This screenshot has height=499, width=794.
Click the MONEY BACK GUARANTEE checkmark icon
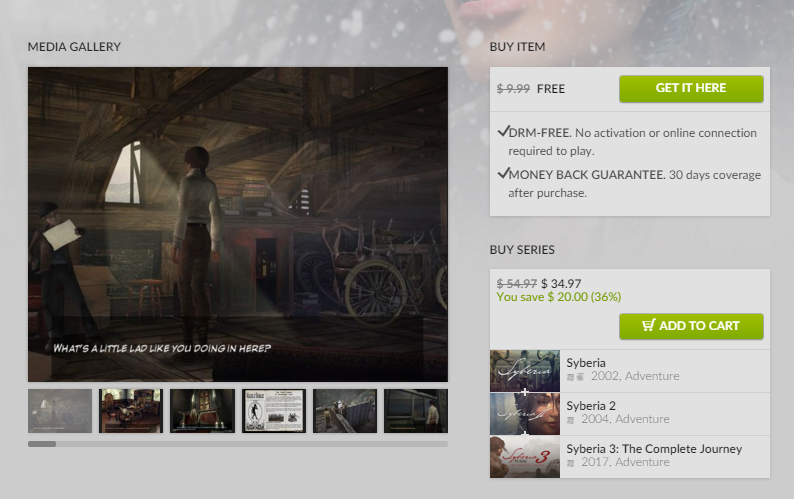coord(503,174)
